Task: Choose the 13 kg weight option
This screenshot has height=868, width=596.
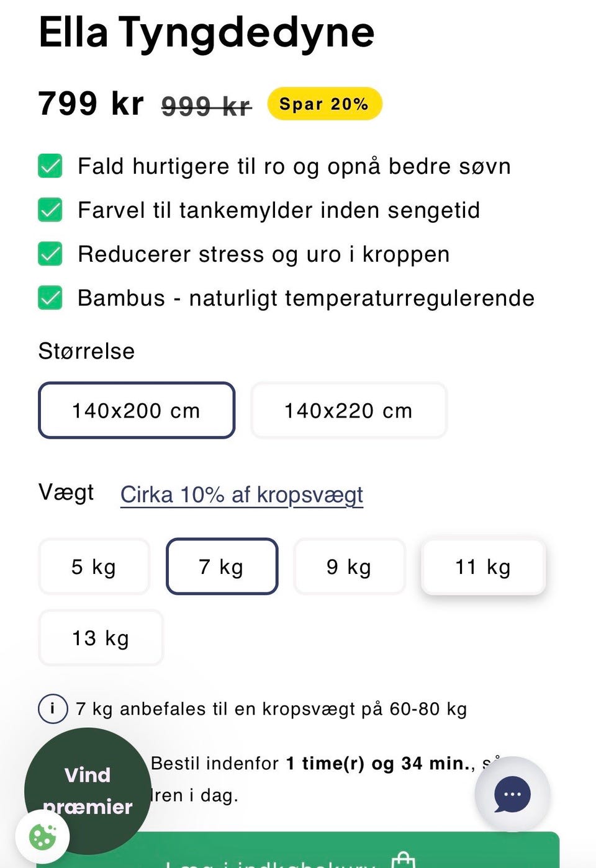Action: point(101,638)
